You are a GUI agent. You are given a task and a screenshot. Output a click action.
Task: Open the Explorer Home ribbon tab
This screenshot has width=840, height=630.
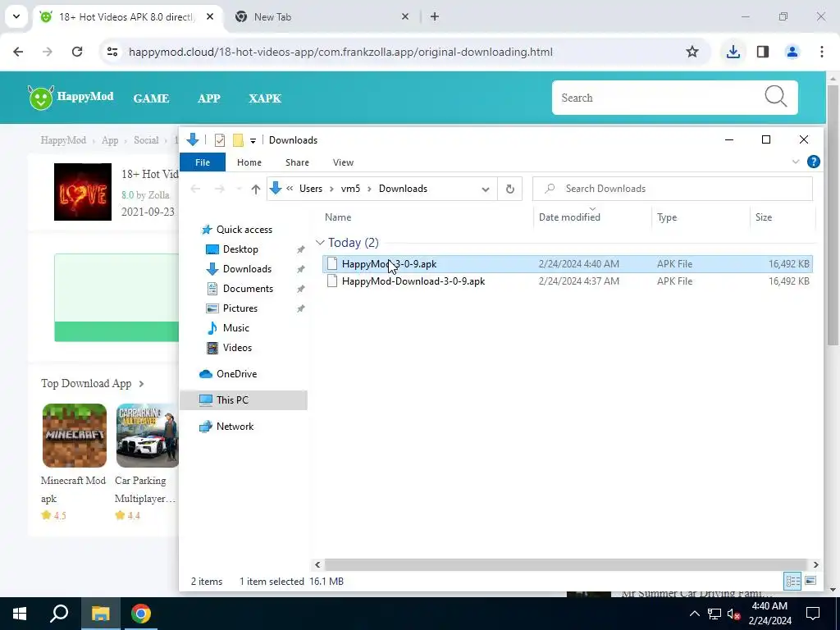[x=249, y=162]
